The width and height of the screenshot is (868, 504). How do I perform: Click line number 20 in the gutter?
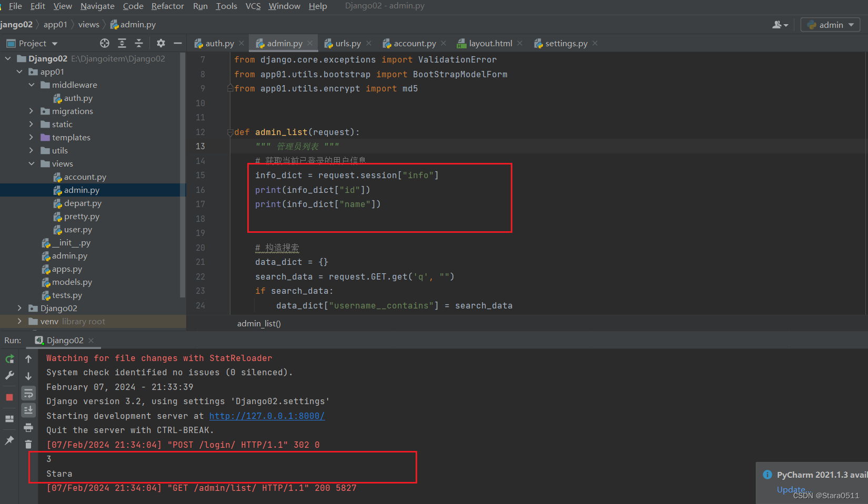200,248
